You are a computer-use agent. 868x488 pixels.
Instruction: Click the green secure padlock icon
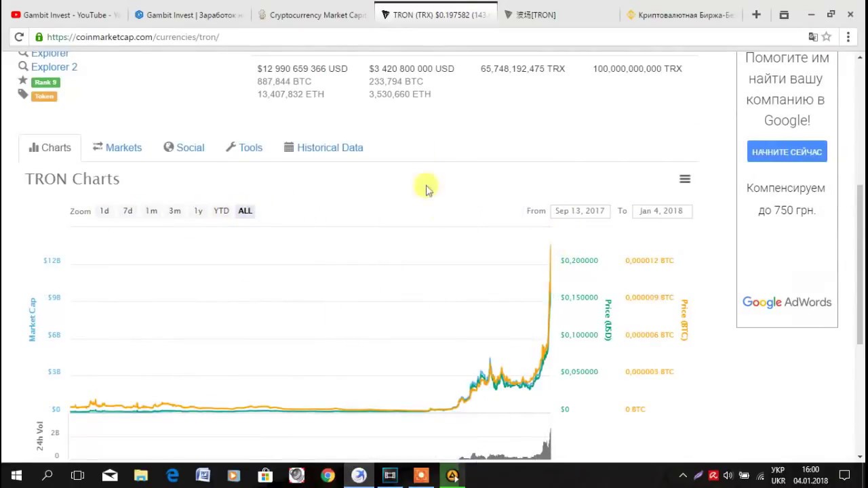pyautogui.click(x=39, y=37)
